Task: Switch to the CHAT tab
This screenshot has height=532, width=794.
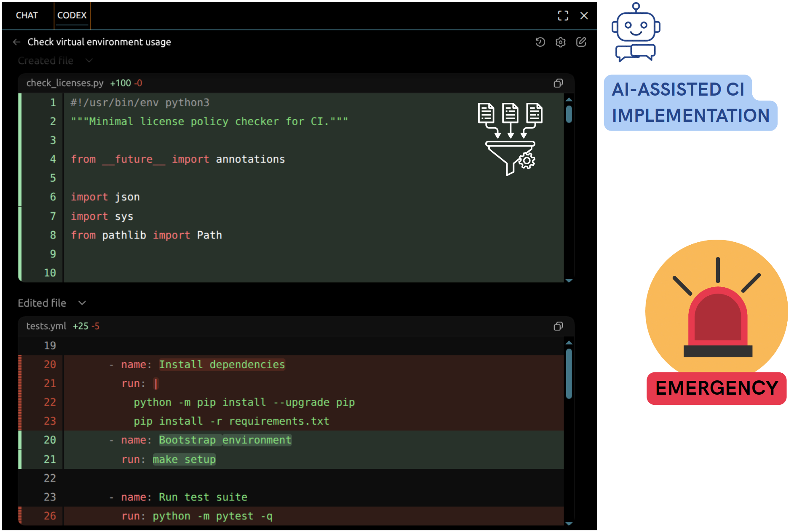Action: click(27, 16)
